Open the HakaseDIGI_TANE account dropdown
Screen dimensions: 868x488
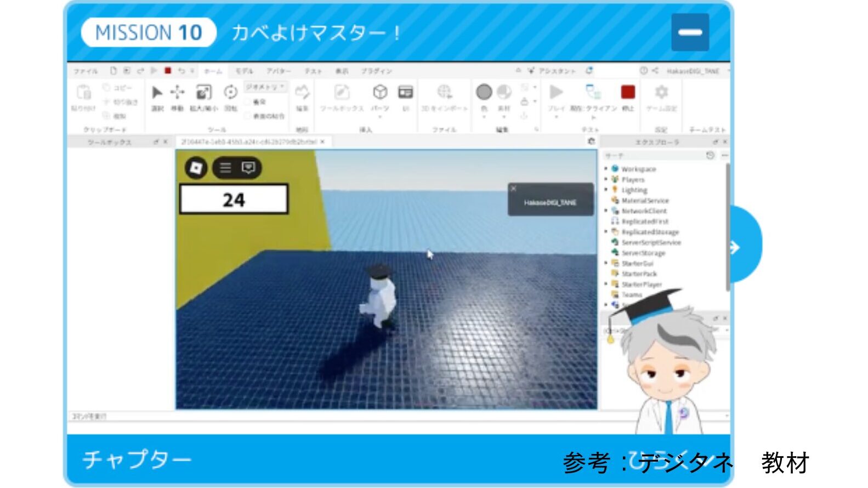point(729,71)
